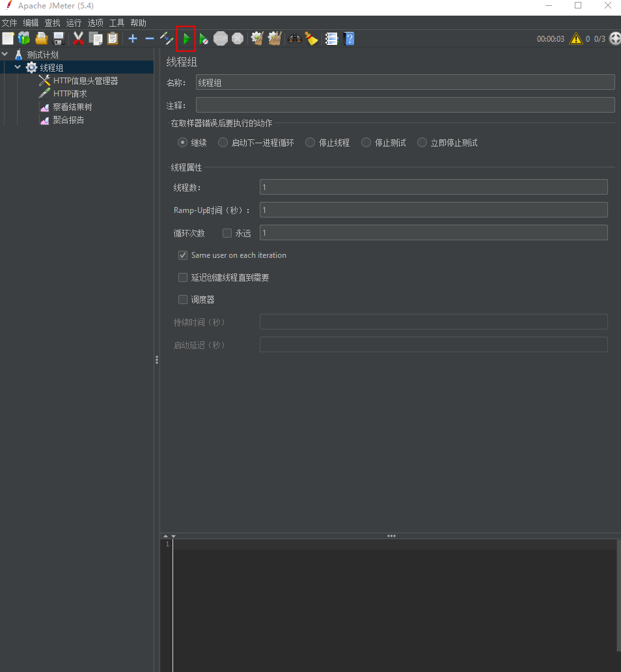Toggle element enabled state icon
Image resolution: width=621 pixels, height=672 pixels.
point(166,38)
